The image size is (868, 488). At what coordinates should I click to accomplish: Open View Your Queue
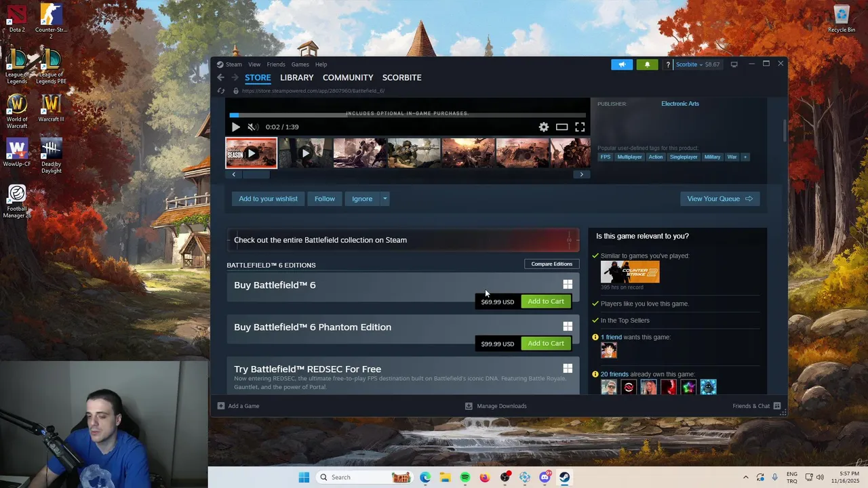pos(719,199)
